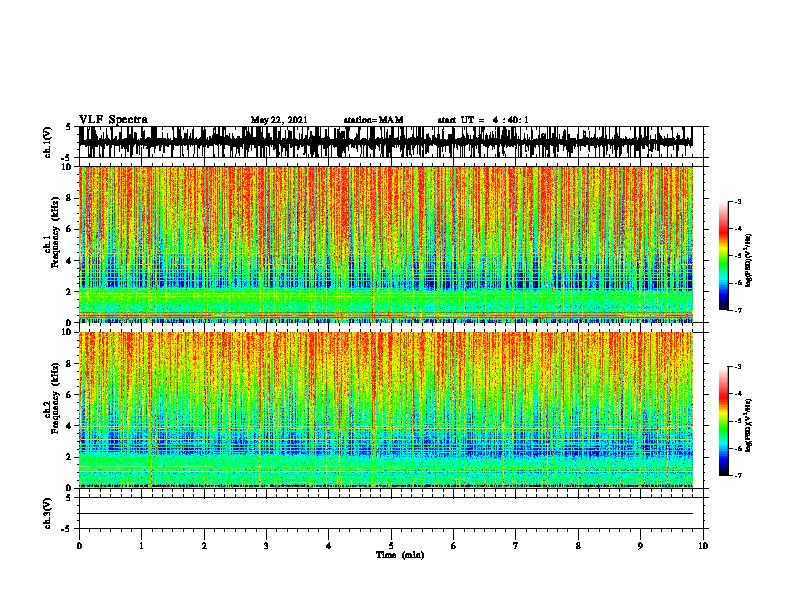The image size is (792, 612).
Task: Click the ch.1 color scale bar
Action: click(x=724, y=256)
